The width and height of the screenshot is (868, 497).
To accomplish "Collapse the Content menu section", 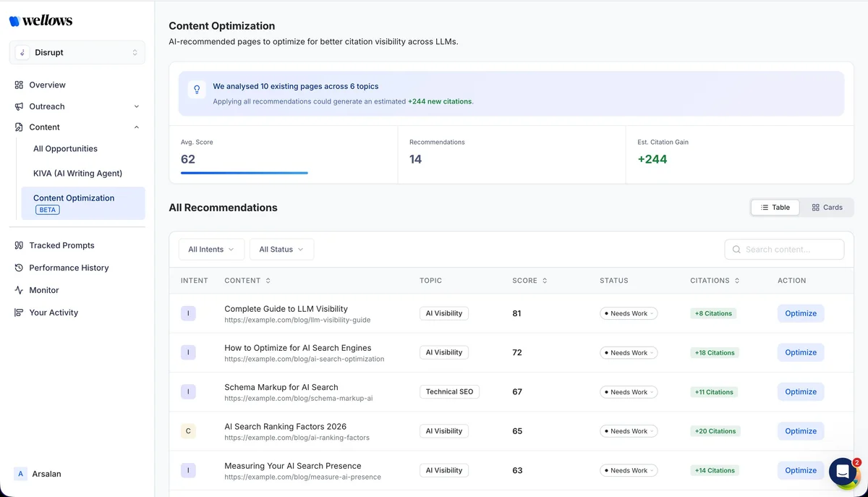I will (x=136, y=127).
